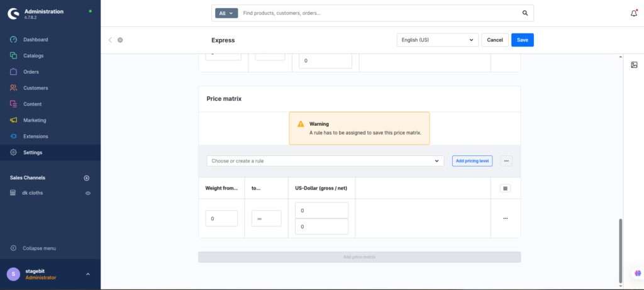Go back using the left chevron
Screen dimensions: 644x290
109,40
